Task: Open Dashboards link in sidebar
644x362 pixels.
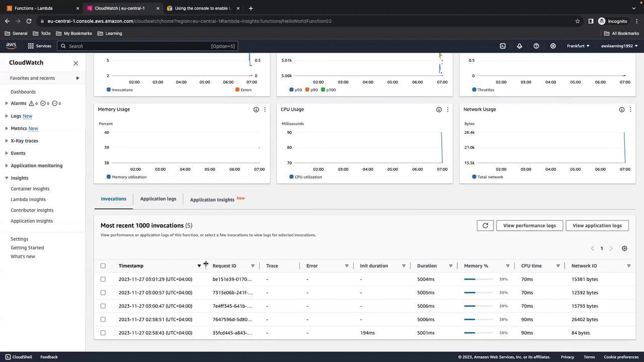Action: pos(23,92)
